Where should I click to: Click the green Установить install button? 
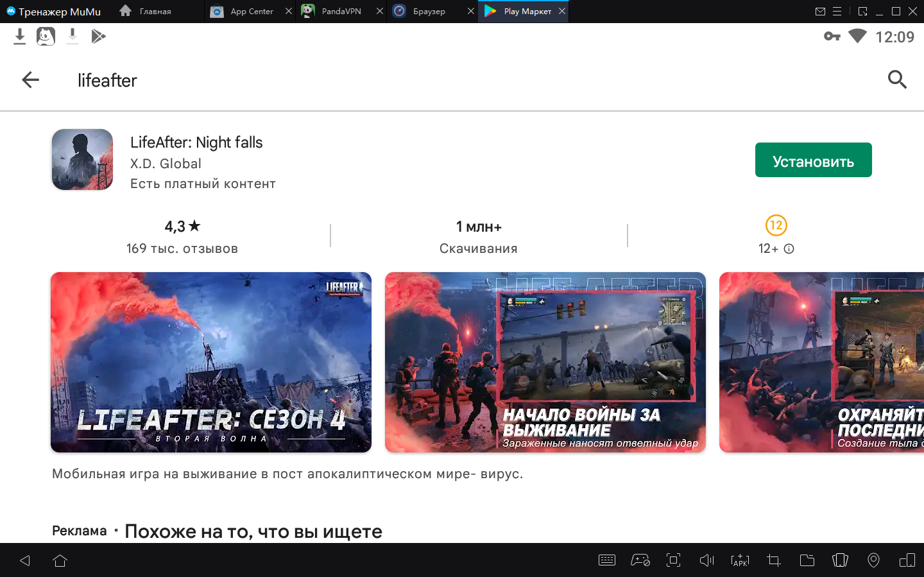pos(813,160)
